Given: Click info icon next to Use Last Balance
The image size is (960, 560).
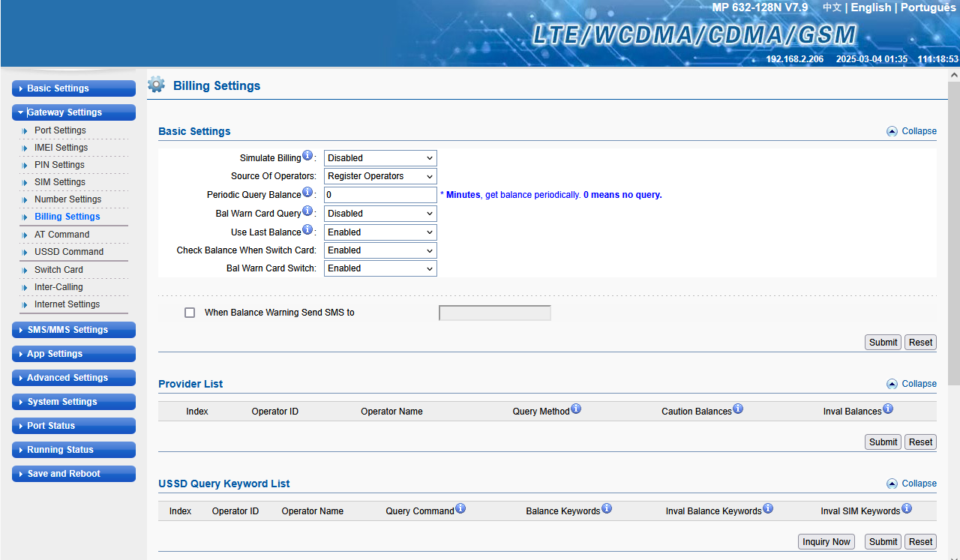Looking at the screenshot, I should (x=307, y=231).
